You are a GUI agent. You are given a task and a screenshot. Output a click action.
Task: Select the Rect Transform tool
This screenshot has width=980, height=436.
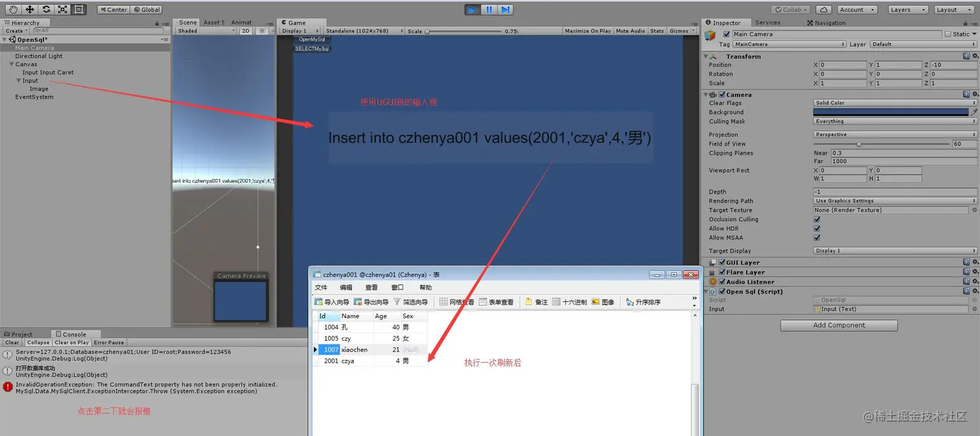coord(78,9)
